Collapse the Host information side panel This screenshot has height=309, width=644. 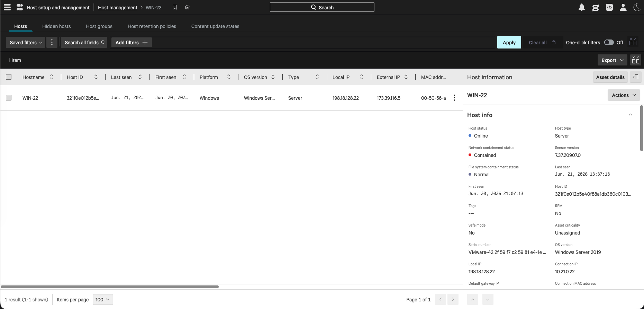636,77
